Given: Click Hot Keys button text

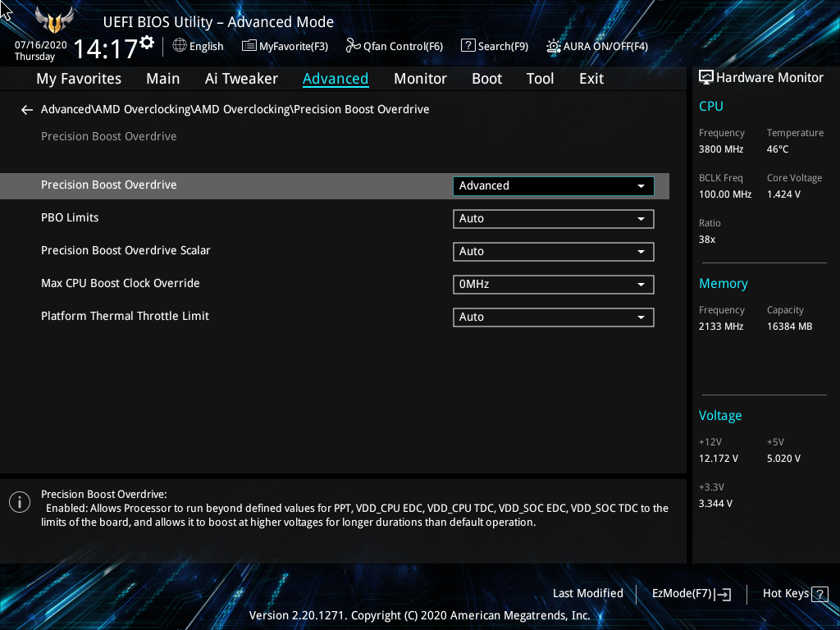Looking at the screenshot, I should coord(786,594).
